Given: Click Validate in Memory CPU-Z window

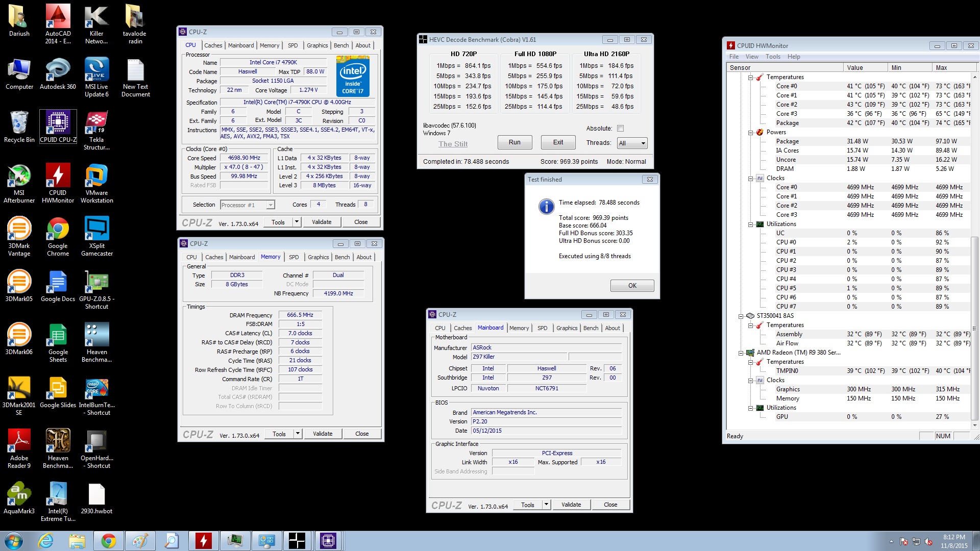Looking at the screenshot, I should point(323,434).
